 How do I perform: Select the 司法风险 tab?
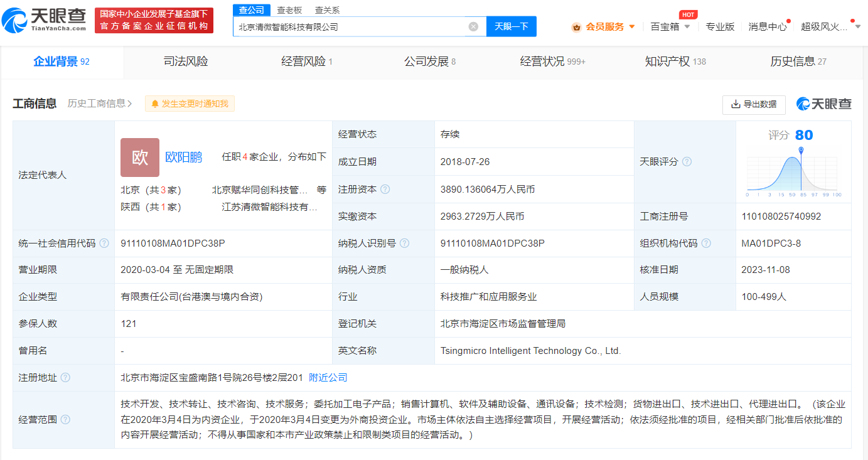(186, 62)
